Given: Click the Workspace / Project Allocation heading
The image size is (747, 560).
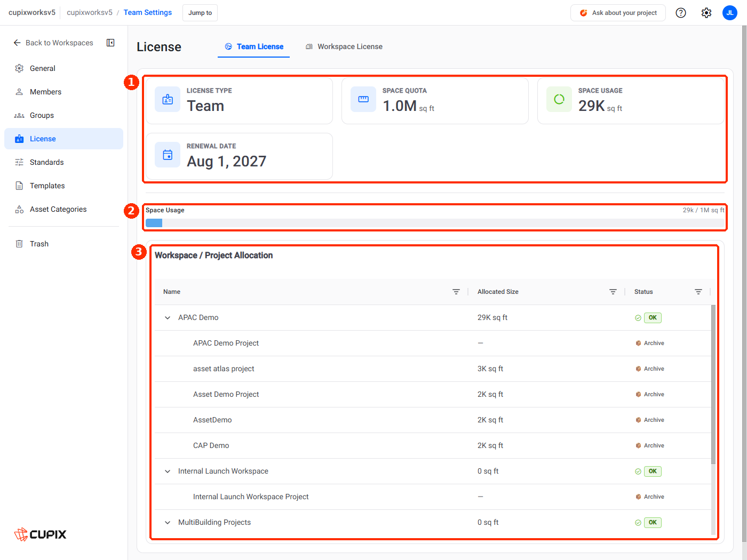Looking at the screenshot, I should pyautogui.click(x=213, y=255).
